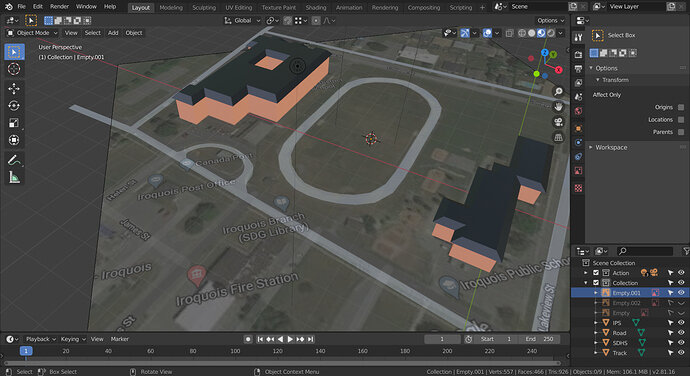
Task: Switch to solid viewport shading
Action: click(532, 33)
